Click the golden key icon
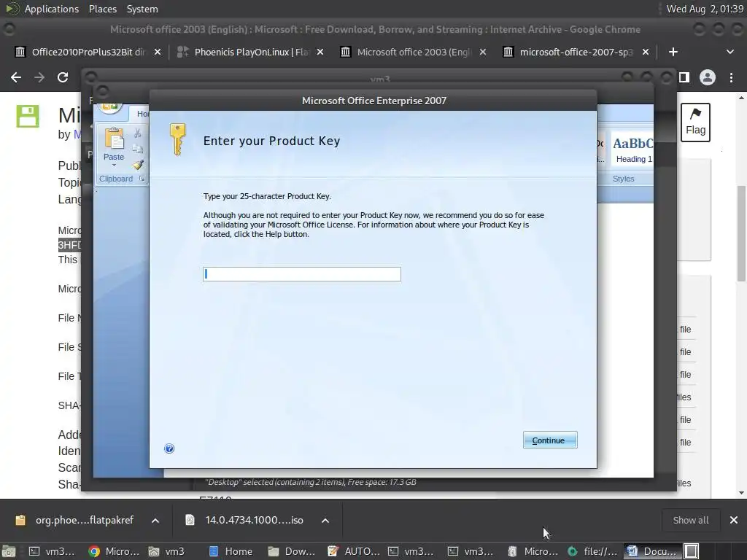 (x=178, y=139)
